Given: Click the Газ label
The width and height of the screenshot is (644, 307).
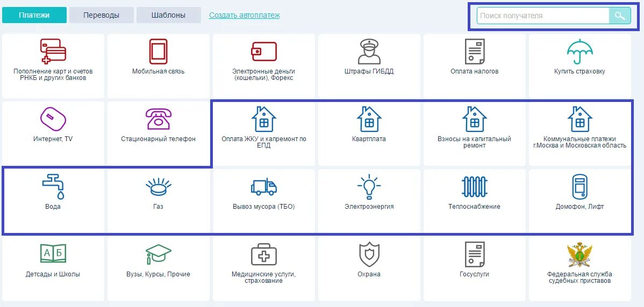Looking at the screenshot, I should point(158,207).
